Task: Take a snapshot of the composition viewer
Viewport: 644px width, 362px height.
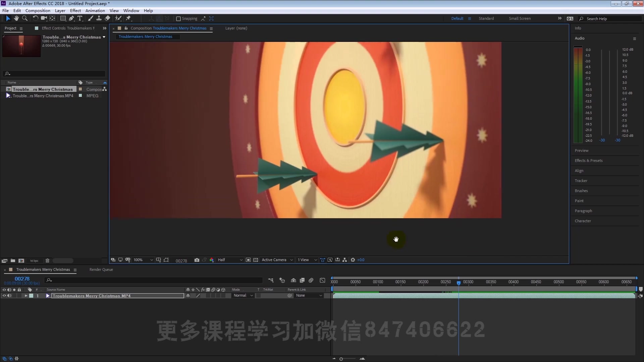Action: [197, 260]
